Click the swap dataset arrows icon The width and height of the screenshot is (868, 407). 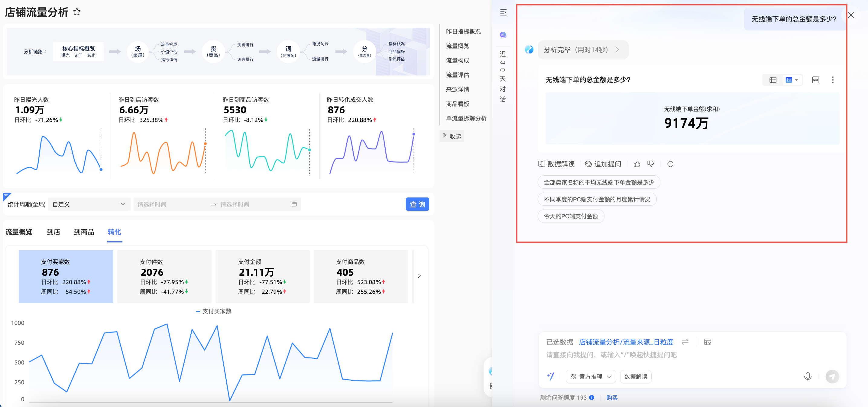click(685, 342)
